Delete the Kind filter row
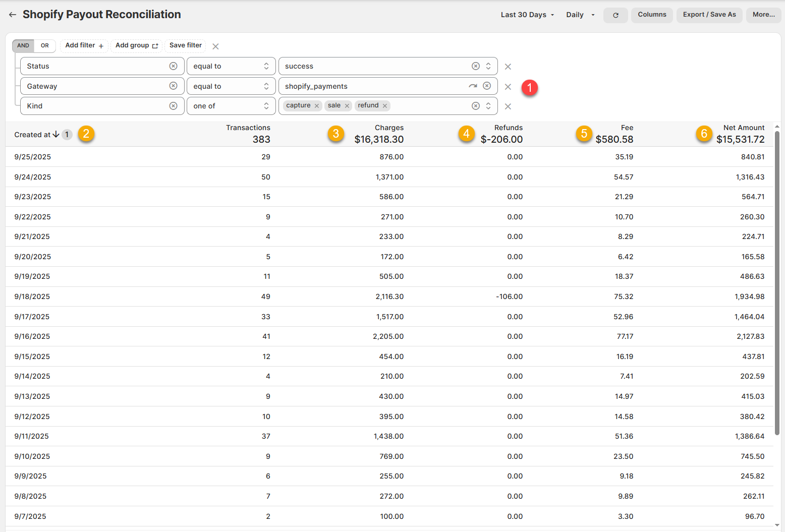The height and width of the screenshot is (532, 785). point(508,106)
